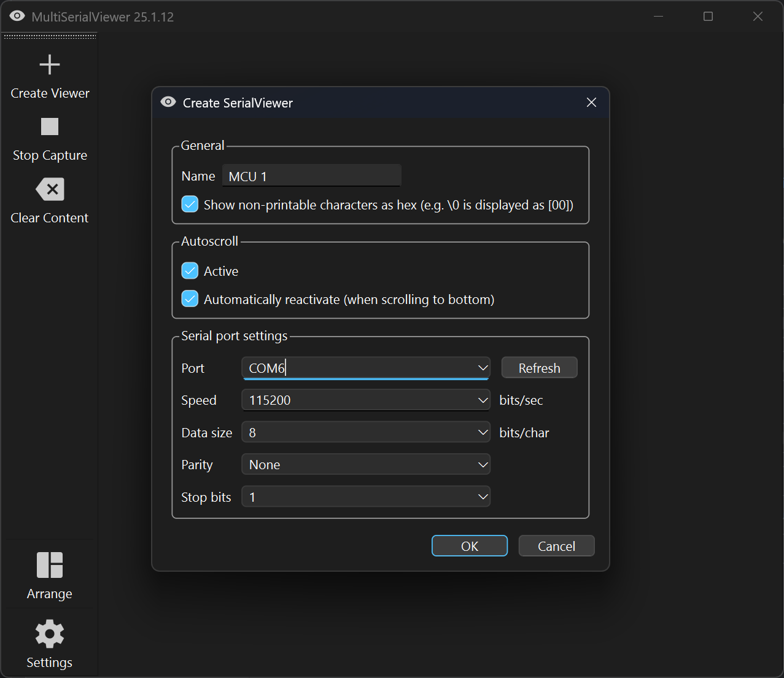
Task: Click the Create Viewer label
Action: click(50, 93)
